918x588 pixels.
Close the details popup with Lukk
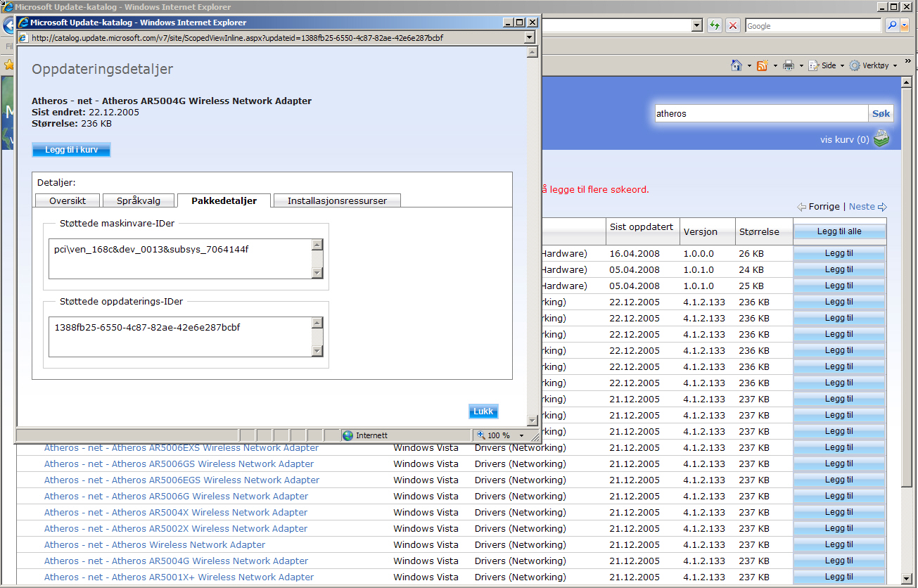pyautogui.click(x=483, y=411)
